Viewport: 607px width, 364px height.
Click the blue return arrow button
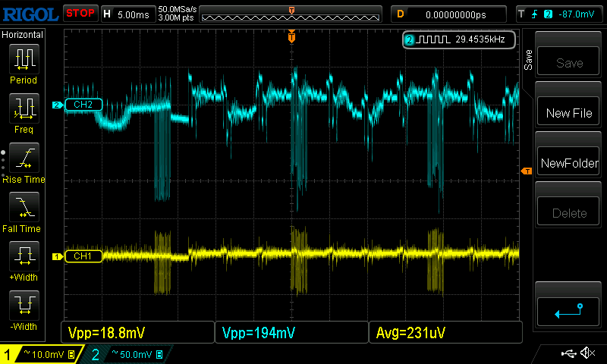[x=568, y=312]
